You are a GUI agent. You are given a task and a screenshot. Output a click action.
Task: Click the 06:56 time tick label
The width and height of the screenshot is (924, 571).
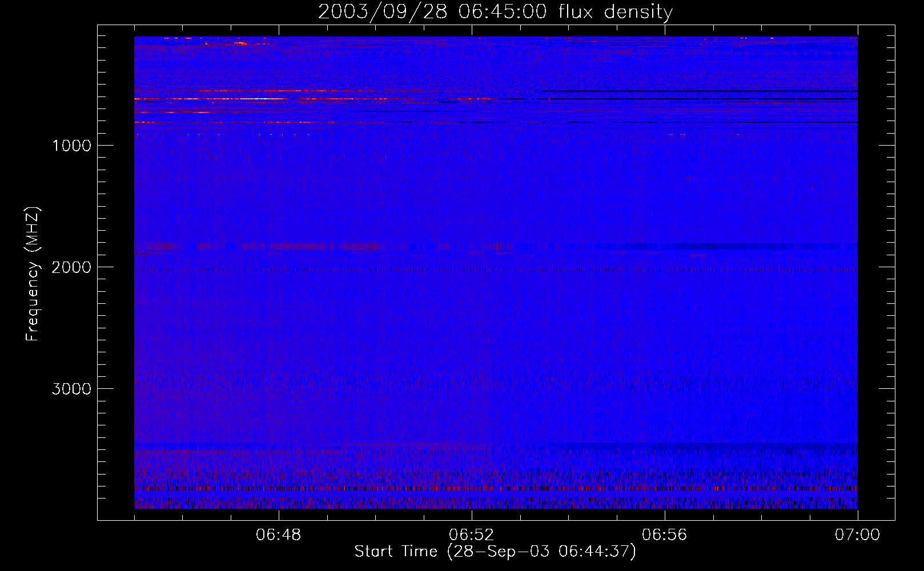[x=665, y=535]
